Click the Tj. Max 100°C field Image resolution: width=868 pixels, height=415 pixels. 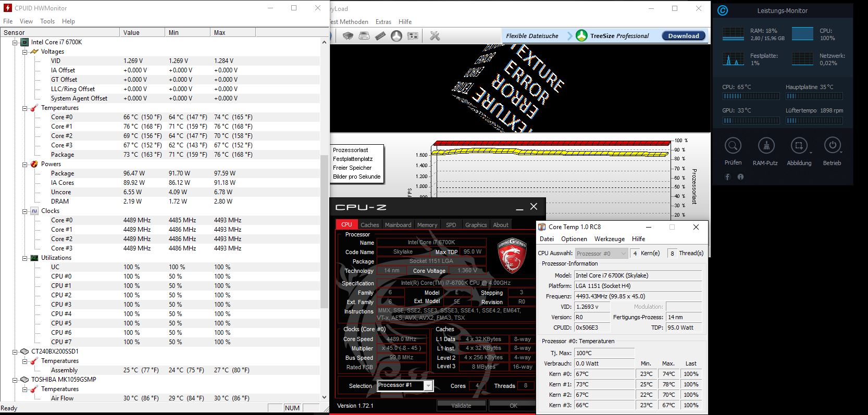[604, 353]
